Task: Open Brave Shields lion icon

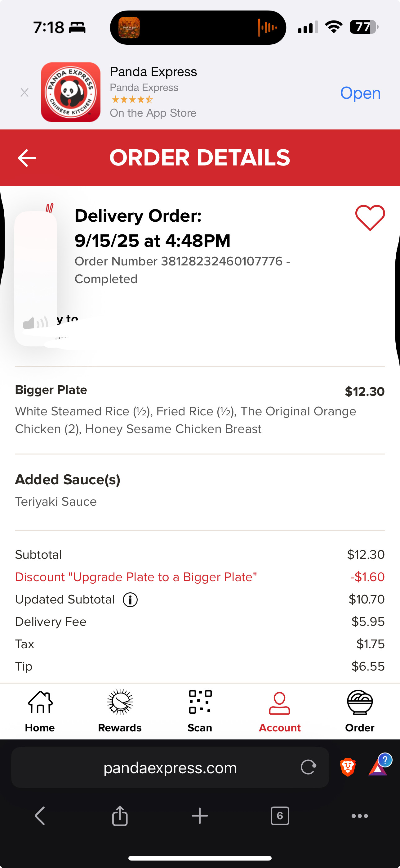Action: [348, 767]
